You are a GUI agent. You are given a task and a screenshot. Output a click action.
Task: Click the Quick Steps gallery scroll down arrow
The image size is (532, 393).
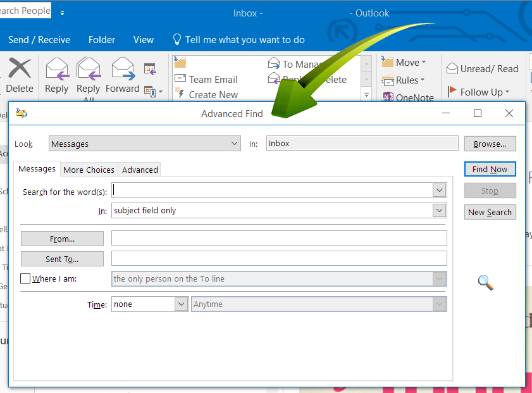(366, 80)
